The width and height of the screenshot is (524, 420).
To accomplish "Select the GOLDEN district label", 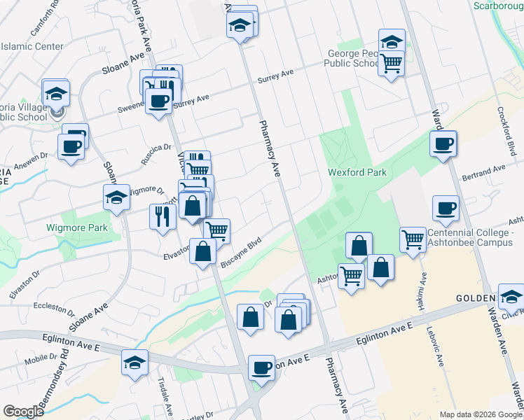I will pyautogui.click(x=476, y=298).
